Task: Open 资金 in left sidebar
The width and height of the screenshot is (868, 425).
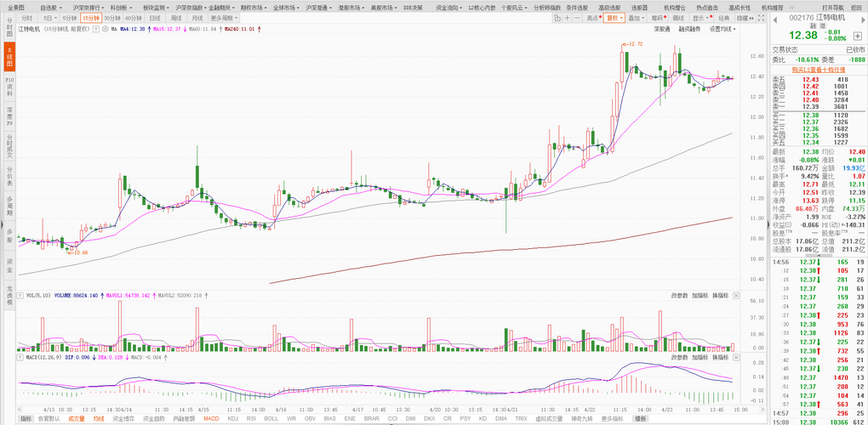Action: [10, 266]
